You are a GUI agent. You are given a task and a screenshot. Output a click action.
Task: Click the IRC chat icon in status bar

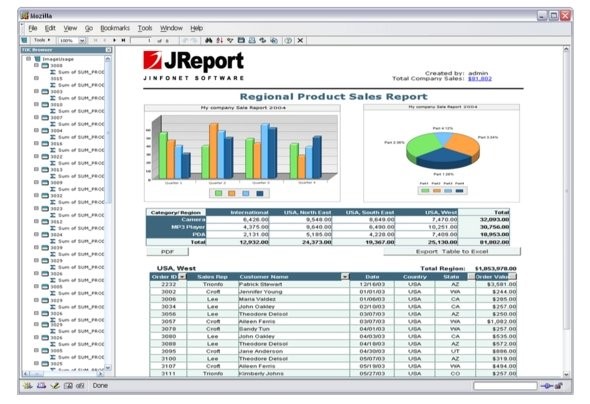80,386
